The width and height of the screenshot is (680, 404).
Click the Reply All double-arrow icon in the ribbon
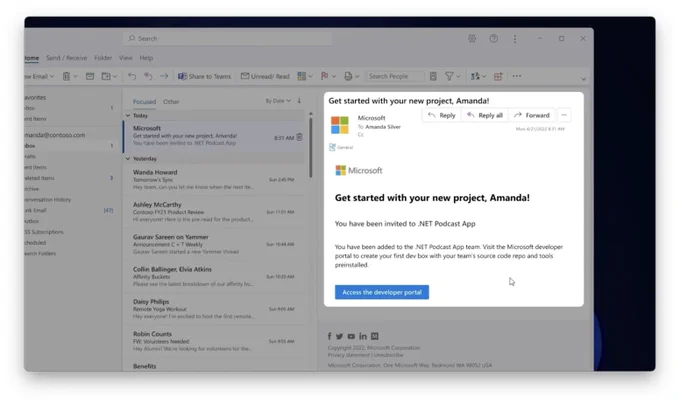(x=148, y=76)
